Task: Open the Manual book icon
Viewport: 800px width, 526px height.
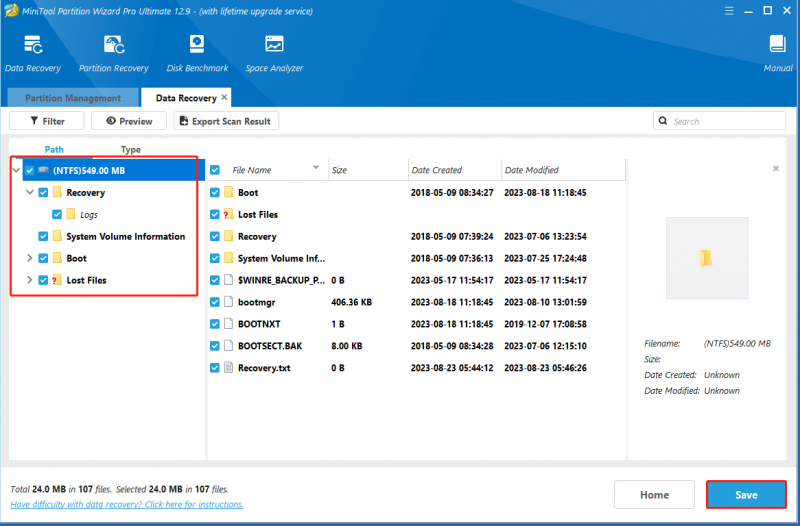Action: point(778,45)
